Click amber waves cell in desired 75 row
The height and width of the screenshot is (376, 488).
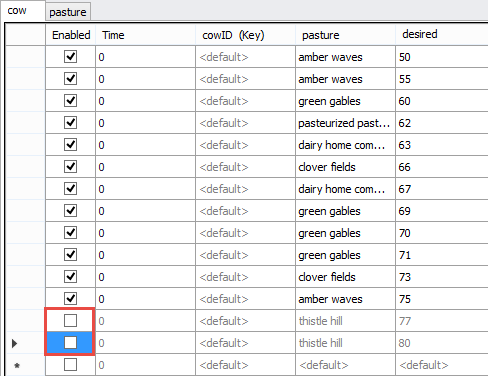(345, 299)
